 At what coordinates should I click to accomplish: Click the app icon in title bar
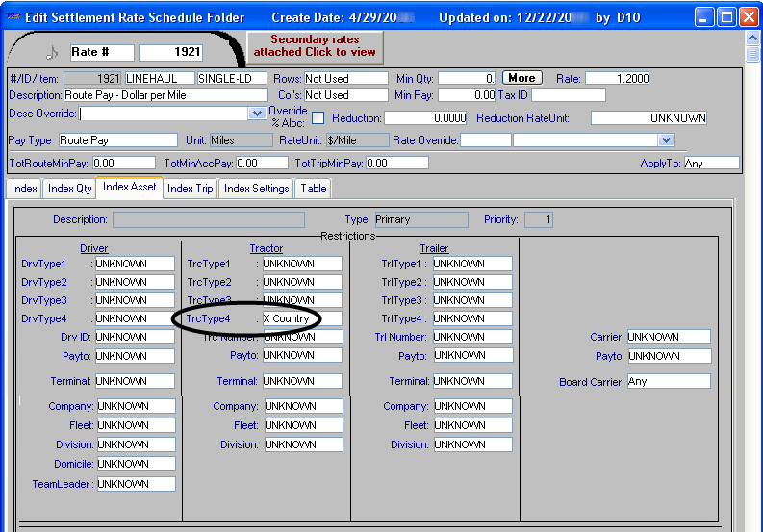(x=13, y=17)
